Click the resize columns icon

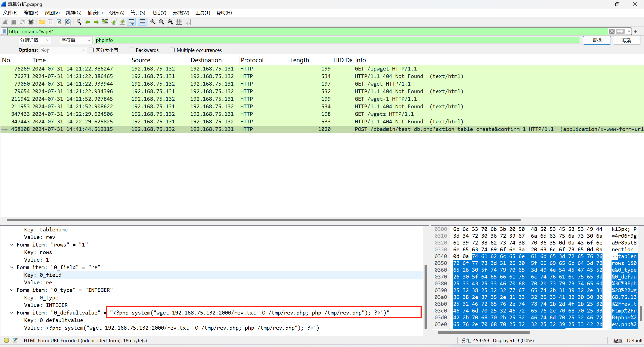pyautogui.click(x=179, y=22)
